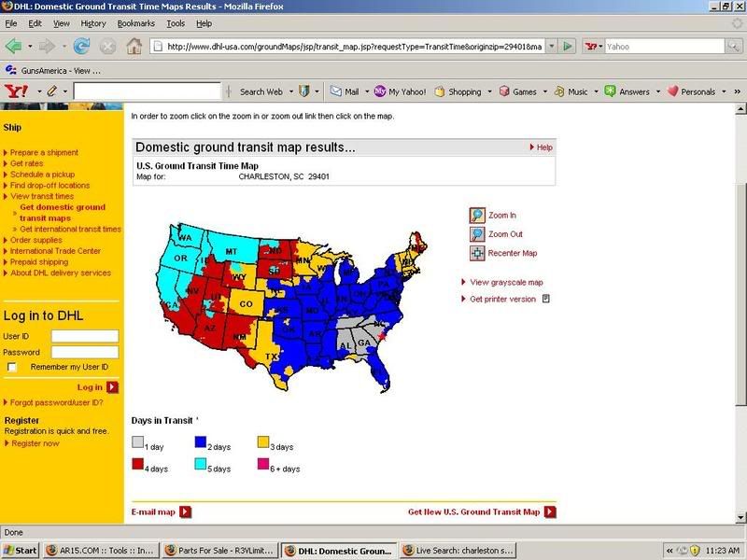The height and width of the screenshot is (560, 747).
Task: Open Personals heart icon on toolbar
Action: click(x=672, y=91)
